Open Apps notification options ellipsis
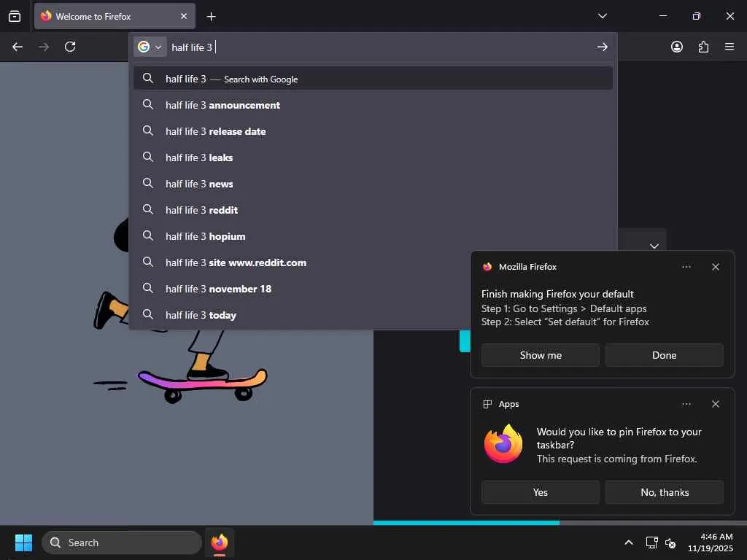The width and height of the screenshot is (747, 560). 686,404
